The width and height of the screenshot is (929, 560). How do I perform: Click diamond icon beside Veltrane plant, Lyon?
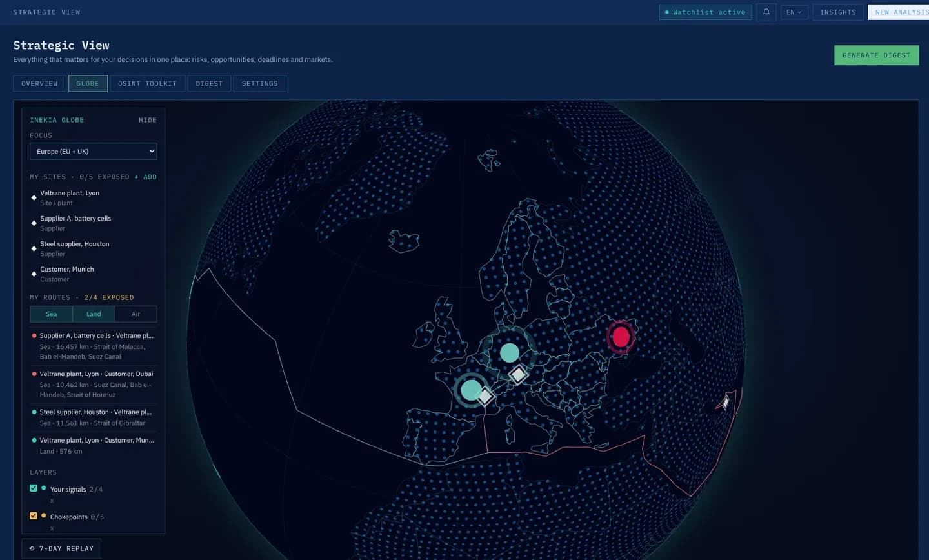coord(34,197)
